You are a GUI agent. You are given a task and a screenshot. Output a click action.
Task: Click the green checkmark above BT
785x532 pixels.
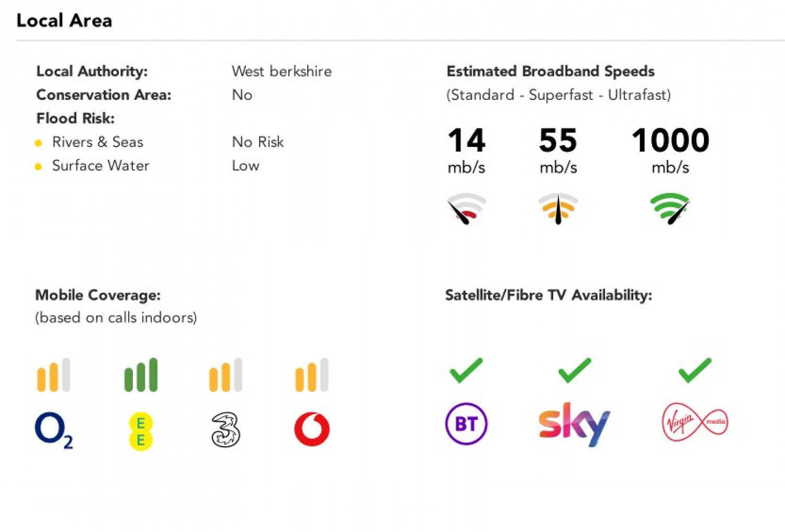466,370
